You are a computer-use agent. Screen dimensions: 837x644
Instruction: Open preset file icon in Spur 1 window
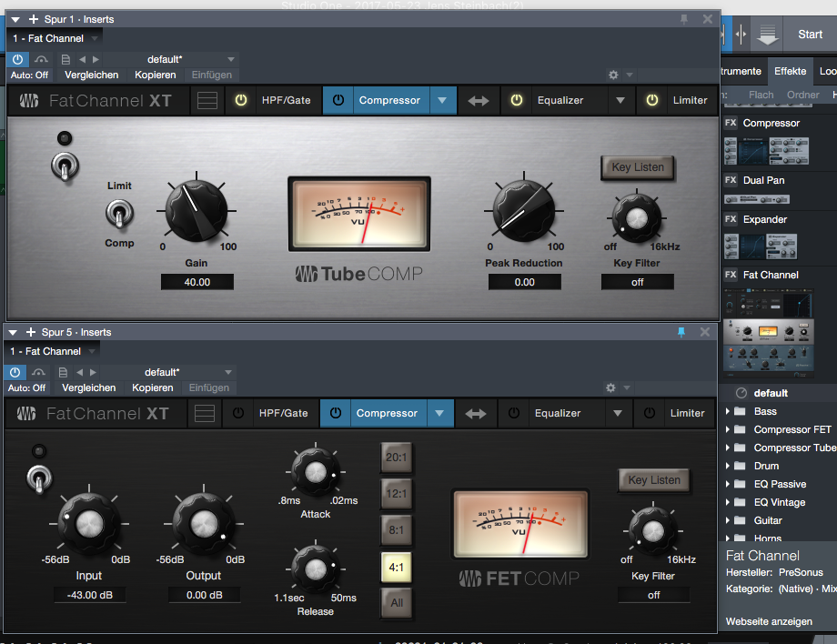66,59
